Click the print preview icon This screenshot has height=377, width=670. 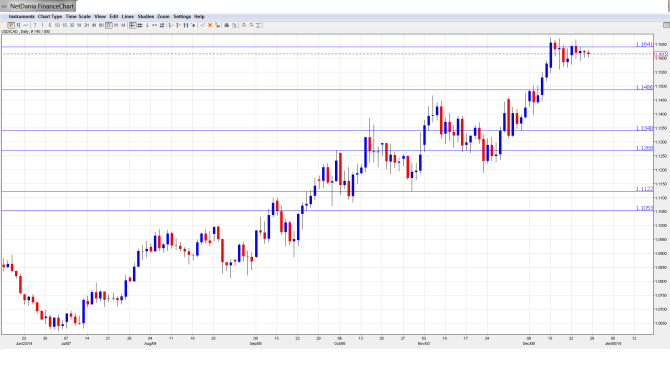tap(234, 26)
